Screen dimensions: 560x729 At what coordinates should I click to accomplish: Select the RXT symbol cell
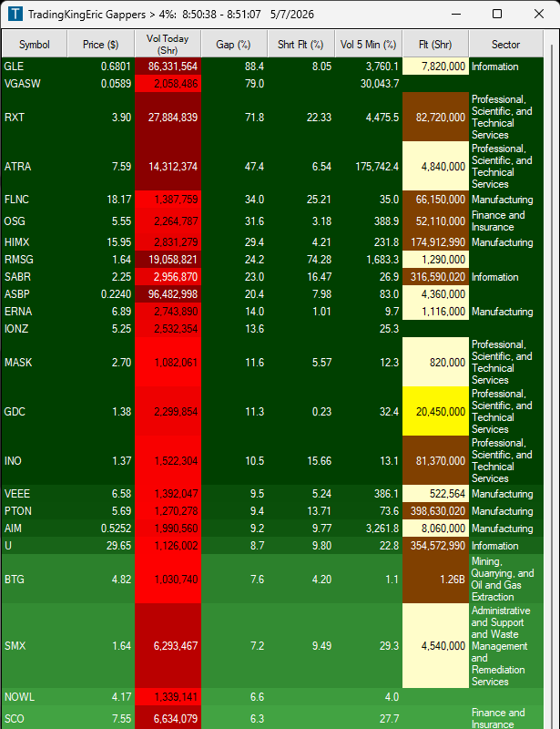[x=35, y=117]
